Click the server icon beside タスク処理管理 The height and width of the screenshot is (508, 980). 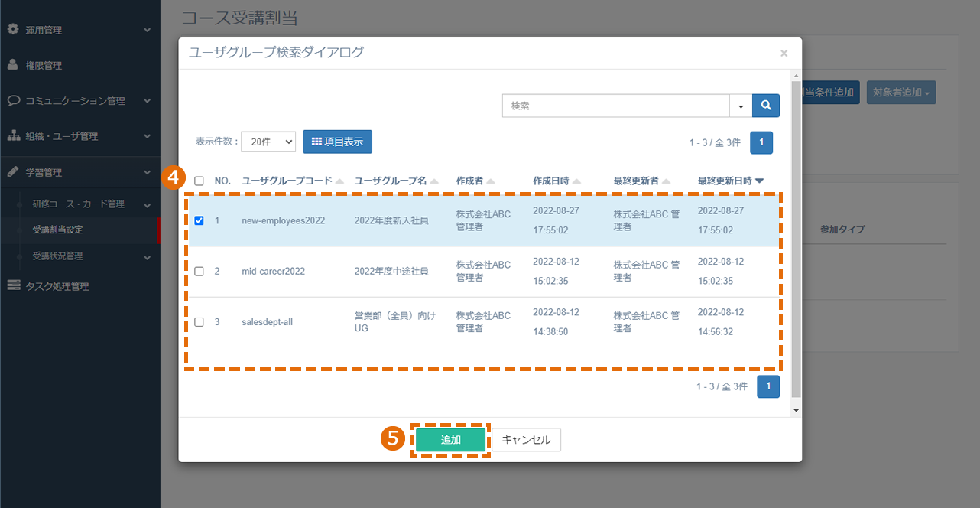13,285
